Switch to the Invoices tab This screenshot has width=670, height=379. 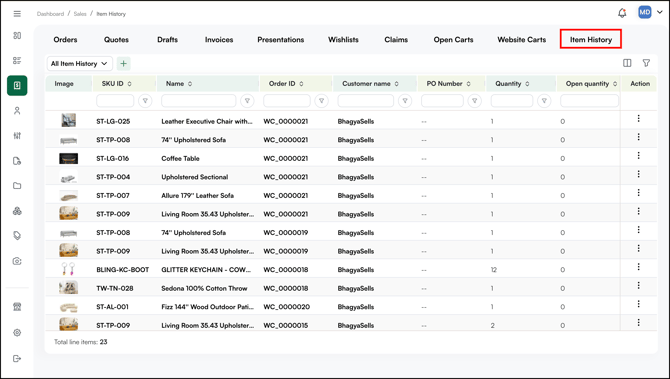click(219, 40)
